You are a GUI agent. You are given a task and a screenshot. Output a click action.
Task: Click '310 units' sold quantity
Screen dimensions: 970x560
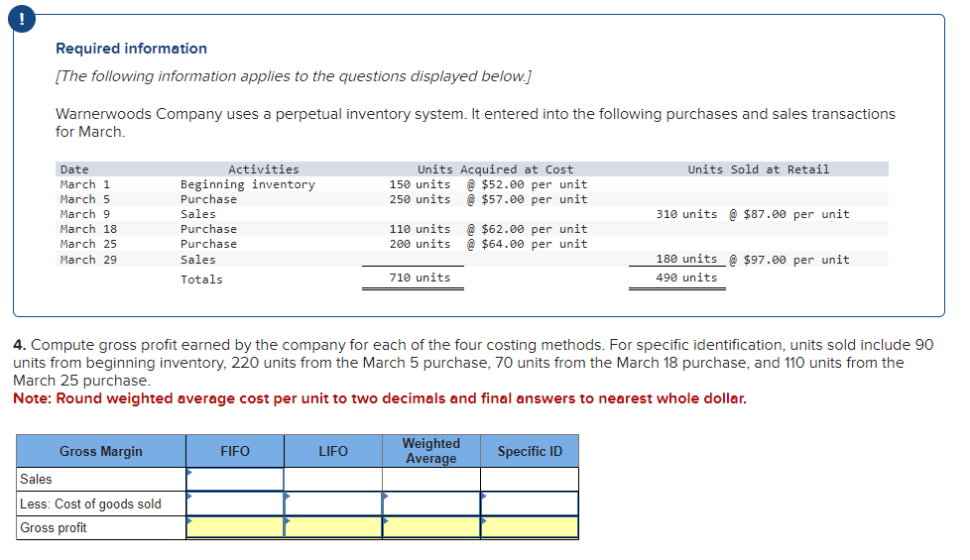[686, 214]
